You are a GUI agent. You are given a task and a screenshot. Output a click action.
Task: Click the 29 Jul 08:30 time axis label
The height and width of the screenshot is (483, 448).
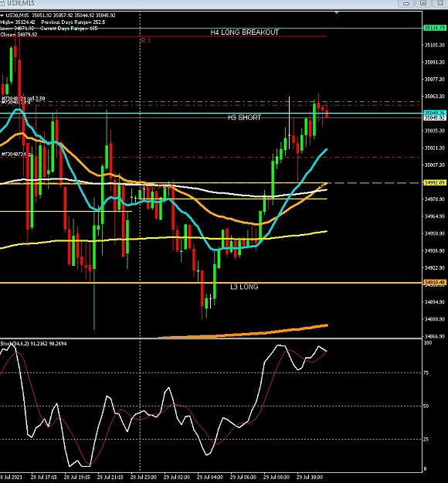[x=277, y=477]
